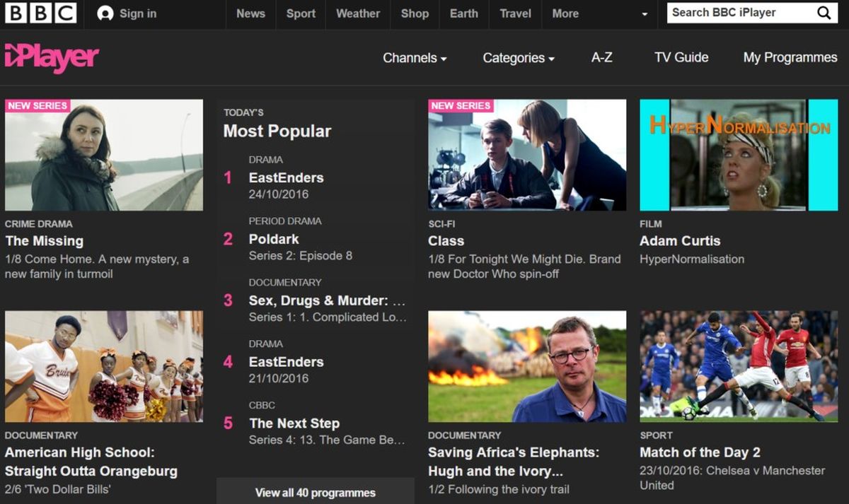Click rank number 1 in Most Popular
Screen dimensions: 849x504
click(228, 177)
